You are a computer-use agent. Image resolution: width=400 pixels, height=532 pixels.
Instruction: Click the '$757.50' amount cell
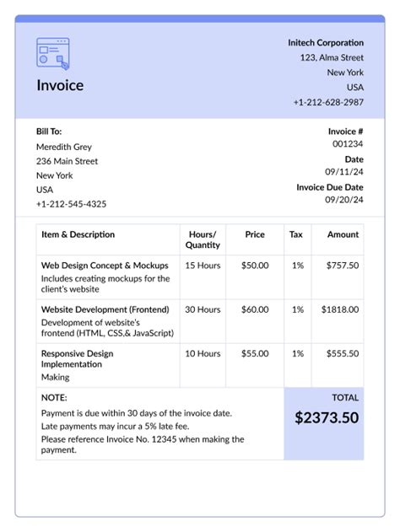pyautogui.click(x=343, y=266)
